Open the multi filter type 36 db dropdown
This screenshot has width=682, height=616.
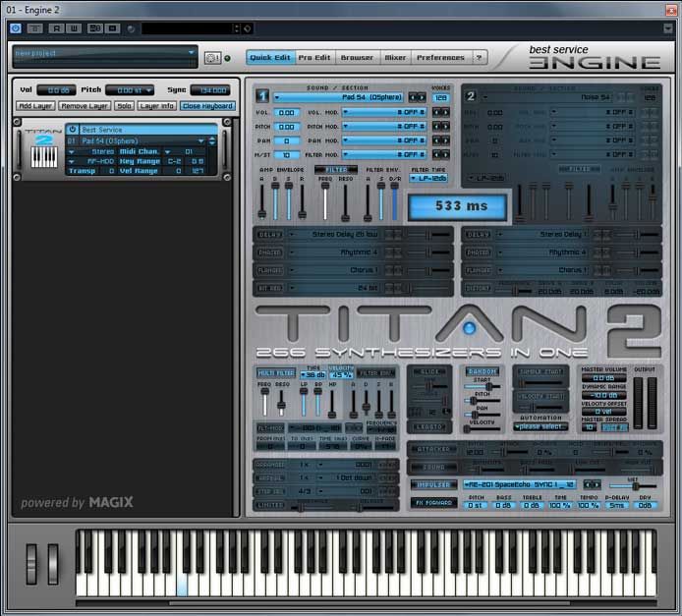[x=313, y=374]
